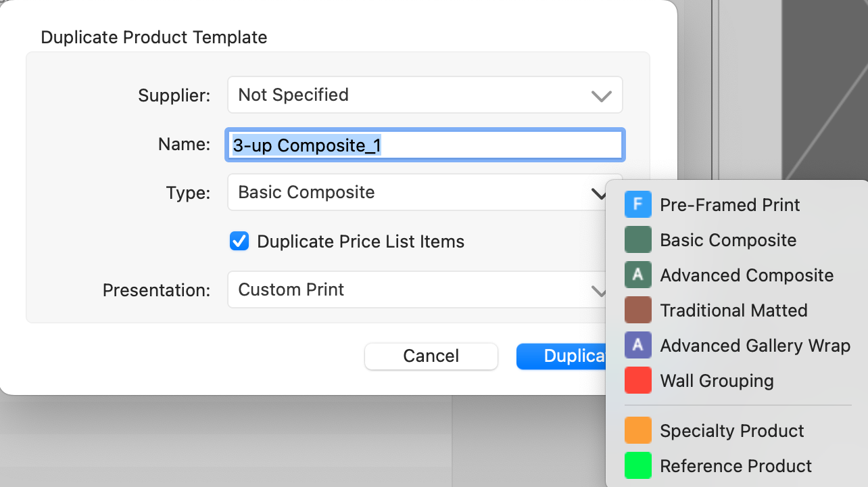Select Advanced Composite menu entry
Image resolution: width=868 pixels, height=487 pixels.
tap(746, 275)
